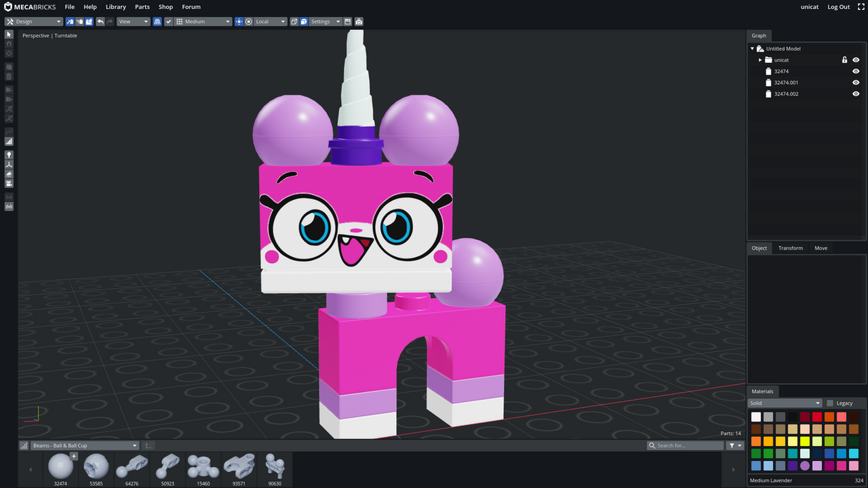Collapse the Untitled Model tree node

click(x=752, y=49)
